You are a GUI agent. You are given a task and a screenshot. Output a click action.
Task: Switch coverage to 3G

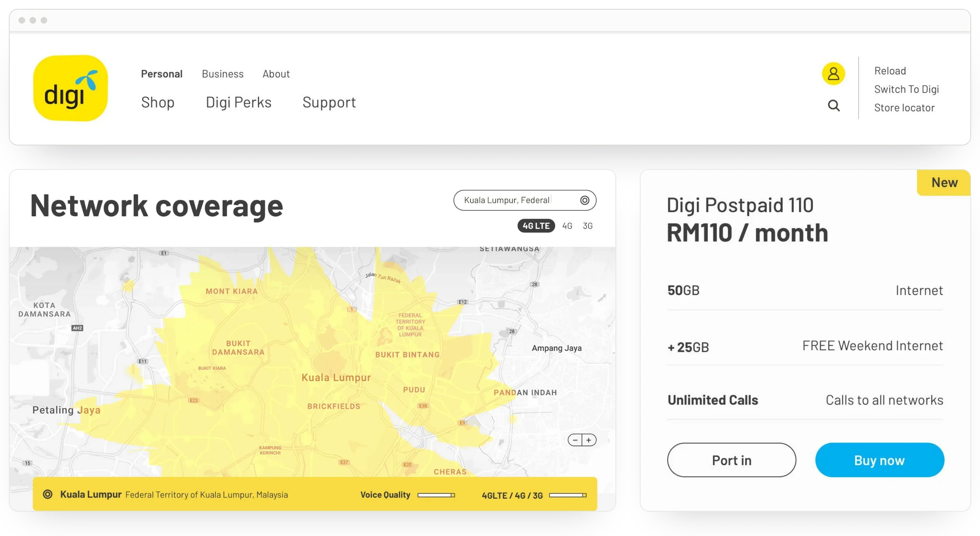[x=588, y=226]
